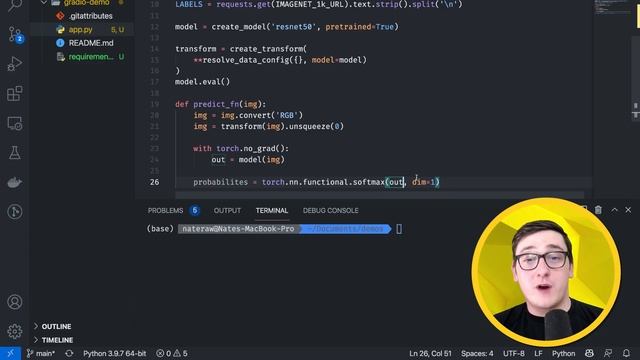The image size is (640, 360).
Task: Go to line via Ln 26, Col 51
Action: click(430, 353)
